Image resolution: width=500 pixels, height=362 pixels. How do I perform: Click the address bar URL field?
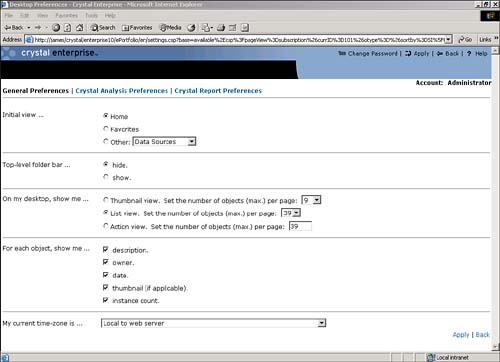pyautogui.click(x=239, y=40)
